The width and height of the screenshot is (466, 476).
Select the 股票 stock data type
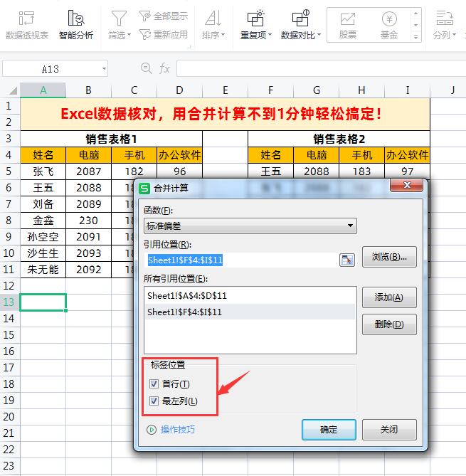tap(348, 26)
